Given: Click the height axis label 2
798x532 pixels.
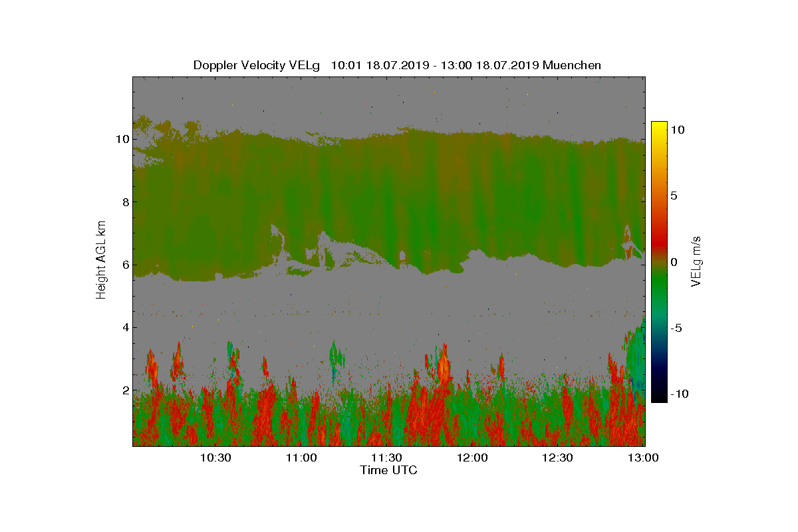Looking at the screenshot, I should click(x=125, y=390).
